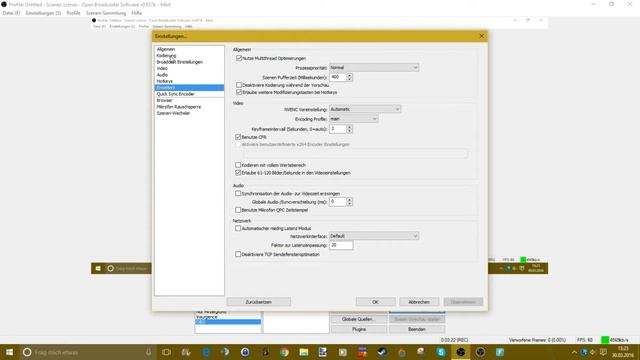Screen dimensions: 640x360
Task: Launch Google Chrome from the taskbar
Action: (x=284, y=352)
